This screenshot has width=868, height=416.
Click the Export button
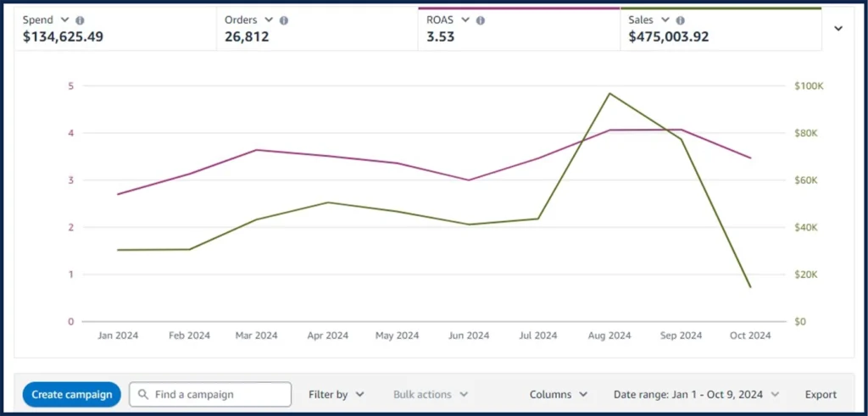[821, 395]
